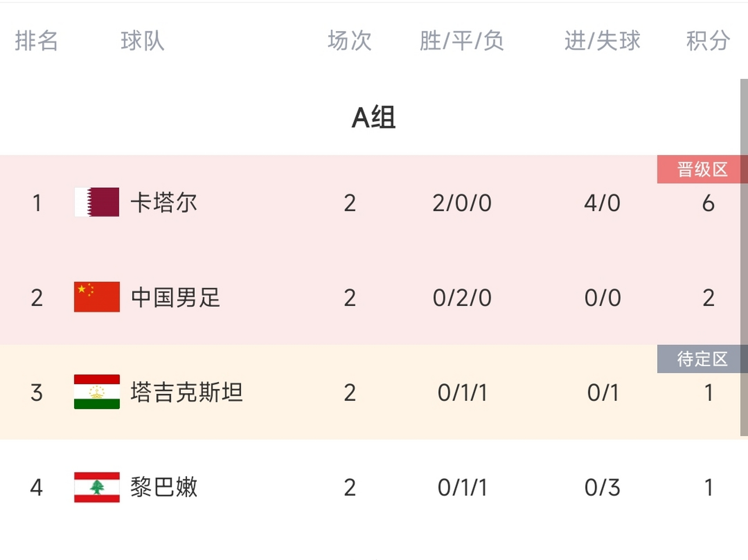Click the 球队 column header
Image resolution: width=748 pixels, height=560 pixels.
143,41
